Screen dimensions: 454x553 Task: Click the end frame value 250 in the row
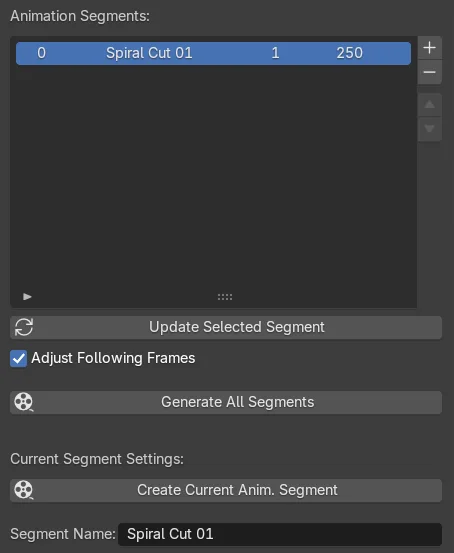(x=349, y=53)
